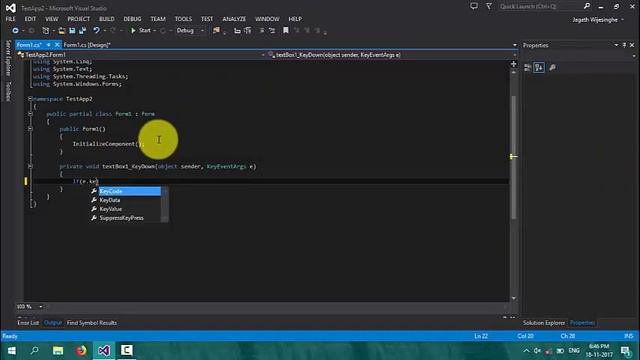Image resolution: width=640 pixels, height=360 pixels.
Task: Click the decrease indent toolbar icon
Action: tap(237, 31)
